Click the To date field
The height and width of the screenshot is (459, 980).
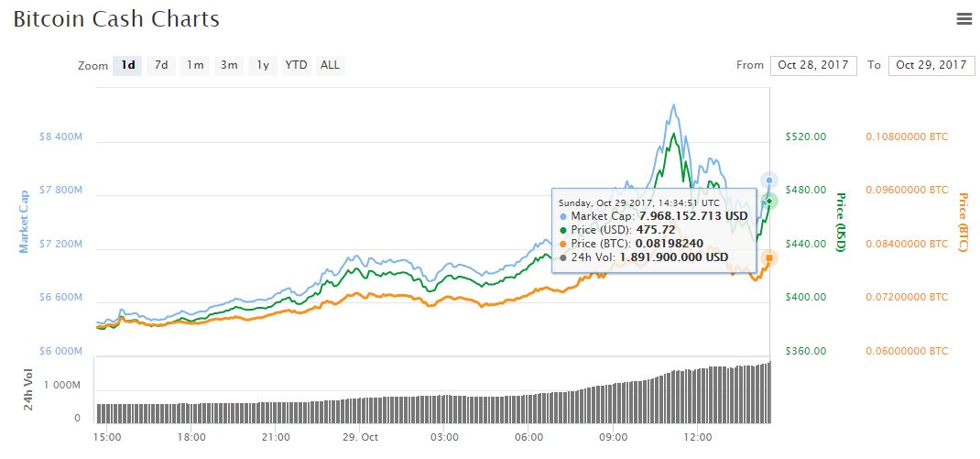pos(931,65)
